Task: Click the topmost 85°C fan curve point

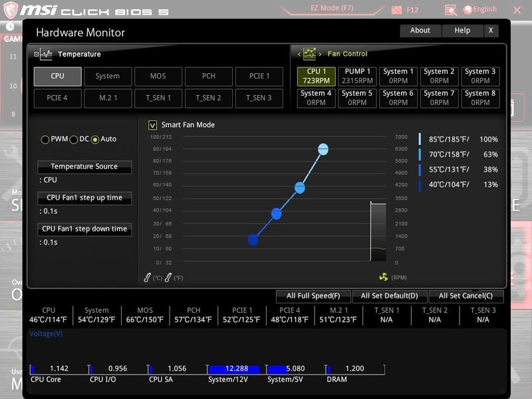Action: (x=323, y=149)
